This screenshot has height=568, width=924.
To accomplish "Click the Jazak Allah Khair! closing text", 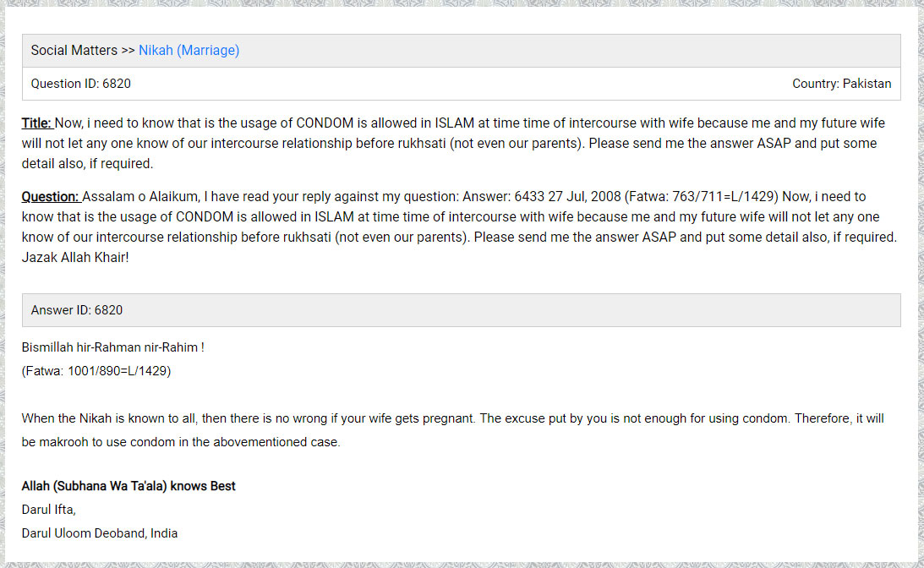I will click(76, 257).
